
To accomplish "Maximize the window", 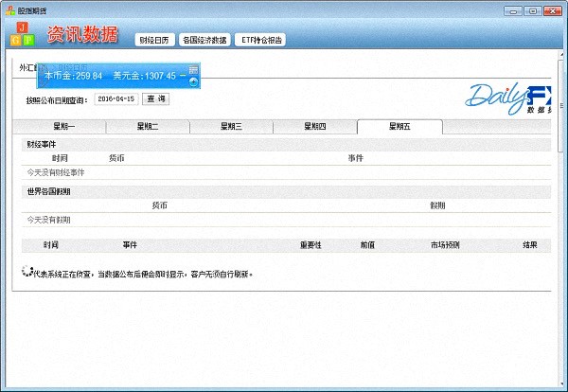I will click(x=532, y=11).
